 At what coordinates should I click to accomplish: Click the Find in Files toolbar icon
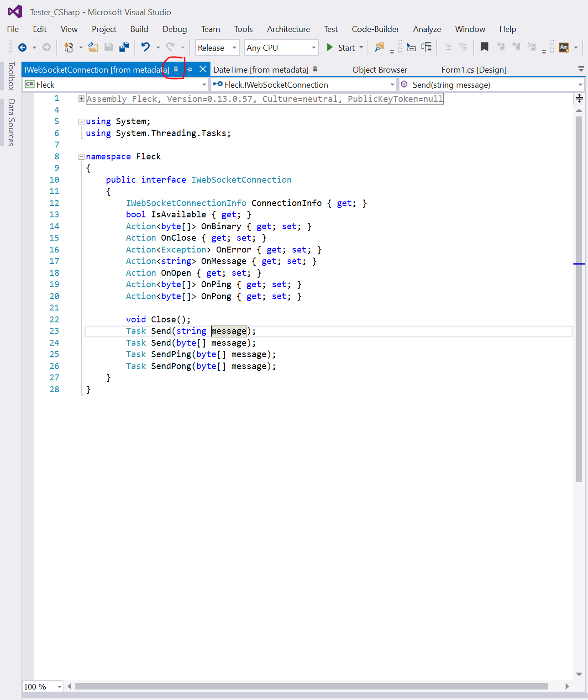click(379, 47)
